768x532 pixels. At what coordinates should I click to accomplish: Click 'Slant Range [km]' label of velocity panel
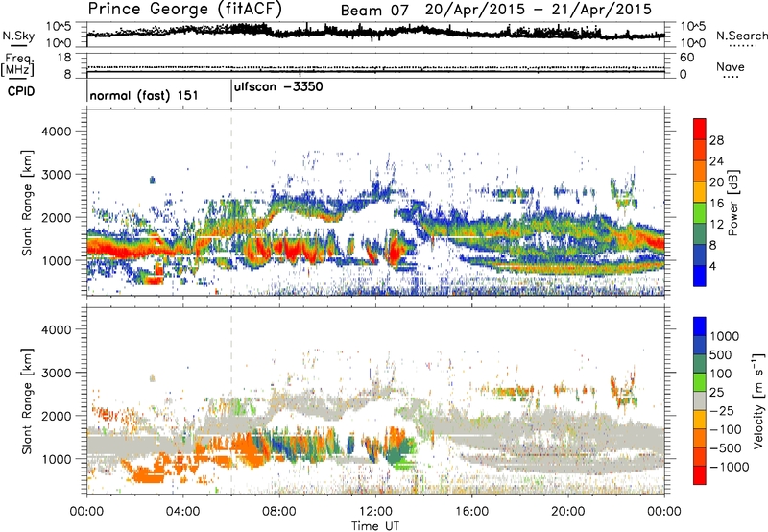(x=27, y=401)
